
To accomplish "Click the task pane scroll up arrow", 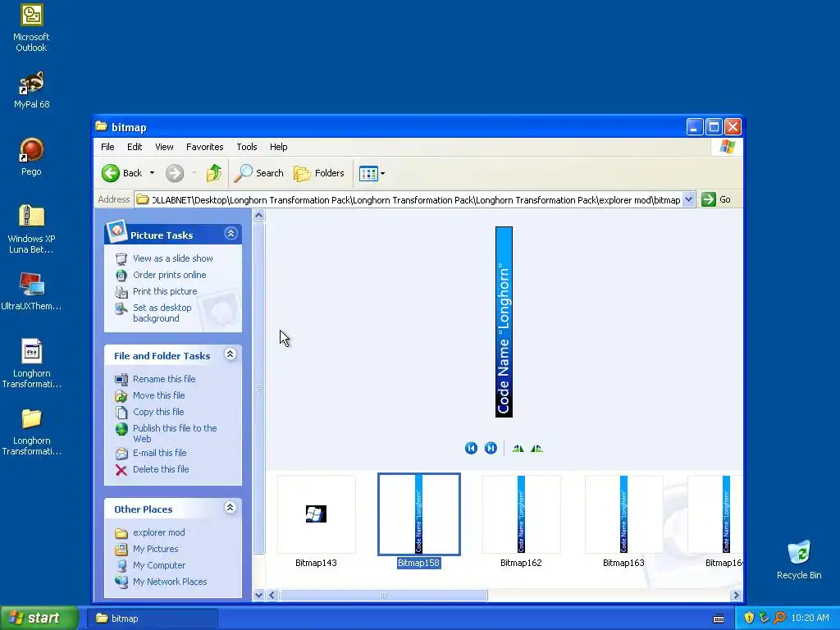I will [x=258, y=216].
